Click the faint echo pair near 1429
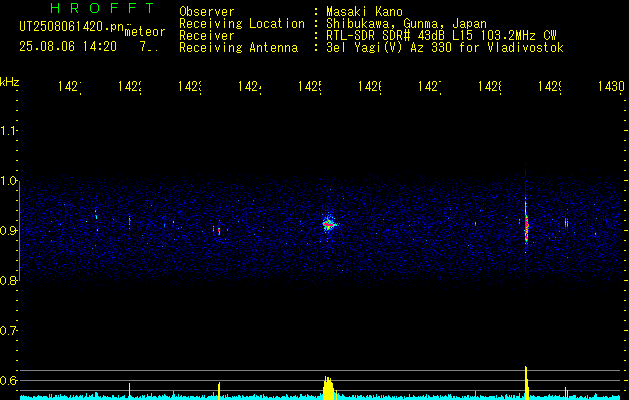The width and height of the screenshot is (629, 400). tap(566, 223)
